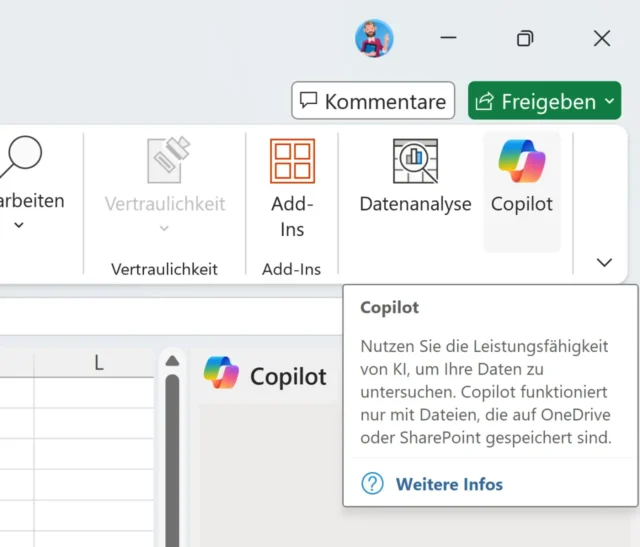
Task: Select the column L header
Action: tap(98, 363)
